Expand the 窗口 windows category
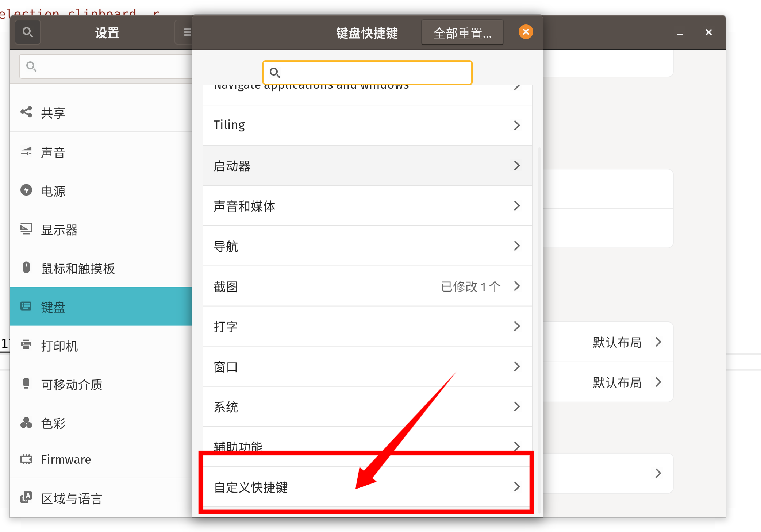 (367, 366)
